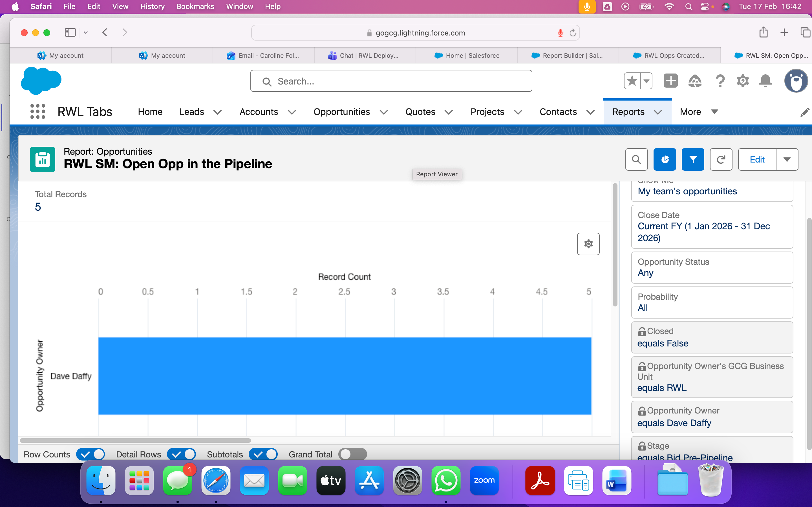Expand the dropdown next to Edit

(x=787, y=160)
